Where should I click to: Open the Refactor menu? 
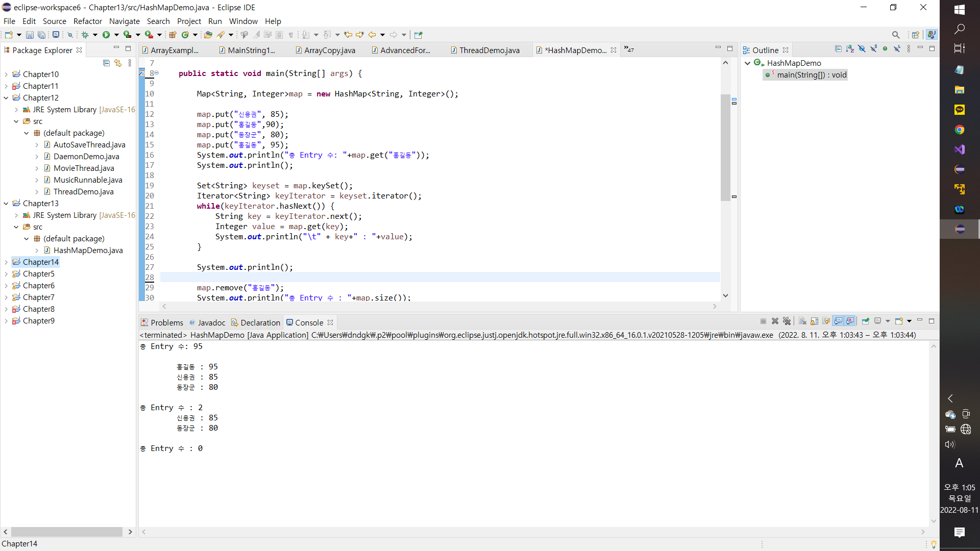pos(87,21)
